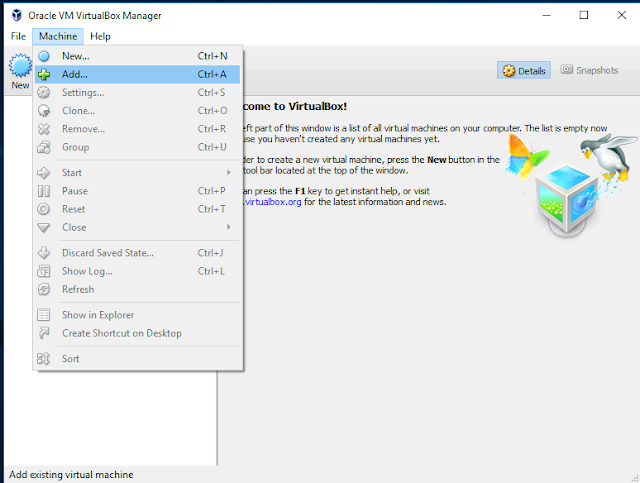Select Sort menu entry
This screenshot has height=483, width=640.
[x=137, y=358]
